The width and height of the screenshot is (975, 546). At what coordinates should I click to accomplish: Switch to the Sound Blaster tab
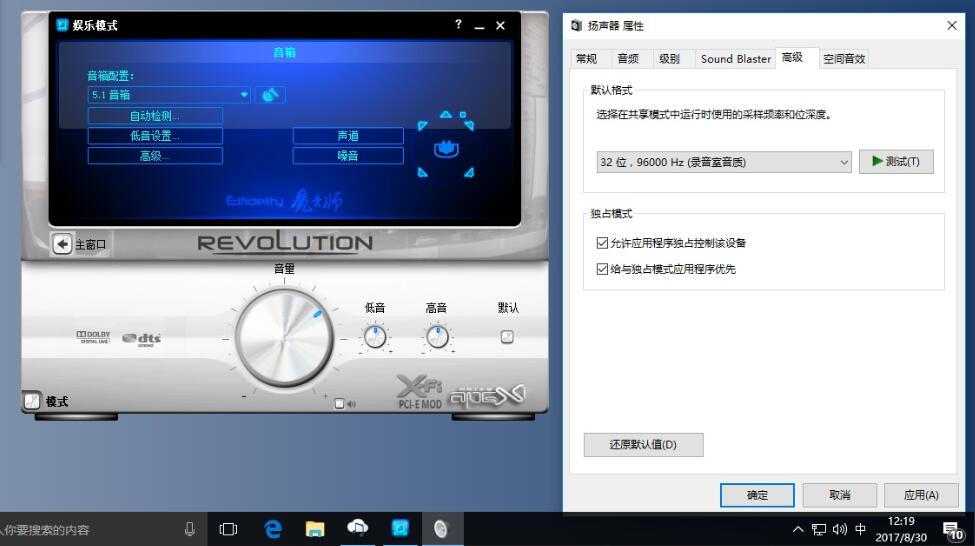pyautogui.click(x=735, y=59)
